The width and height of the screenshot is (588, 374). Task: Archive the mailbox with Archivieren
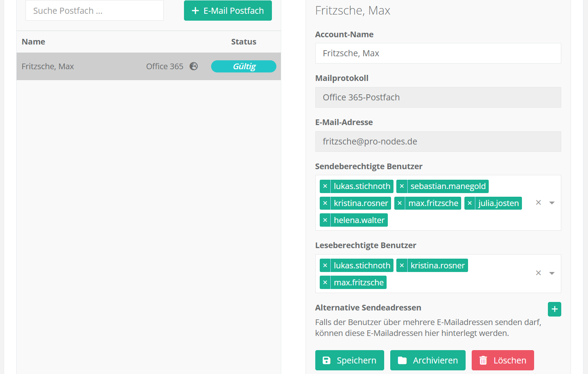[428, 360]
